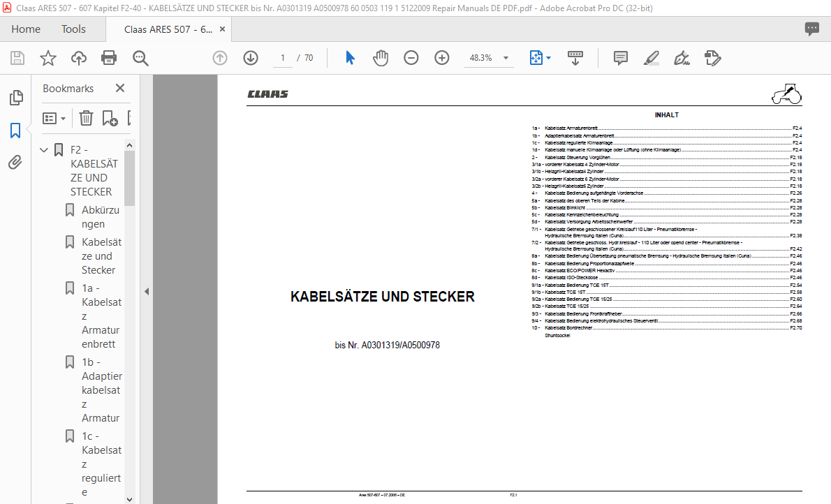
Task: Open the Kabelsätze und Stecker bookmark
Action: (101, 256)
